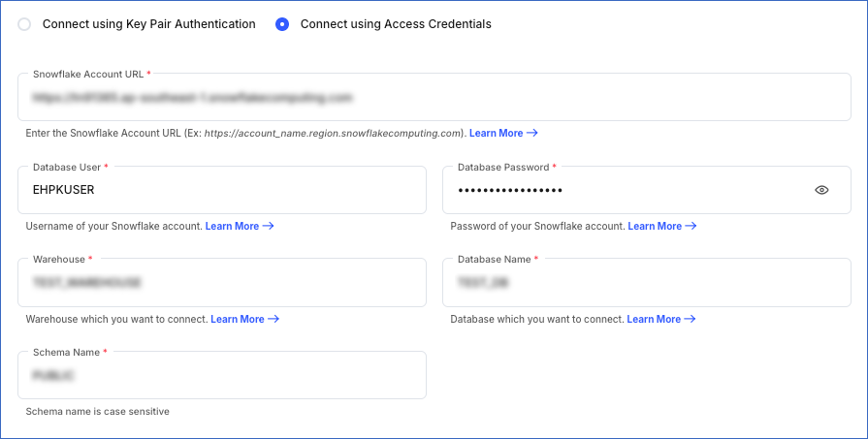
Task: Click the Snowflake Account URL field
Action: pyautogui.click(x=434, y=97)
